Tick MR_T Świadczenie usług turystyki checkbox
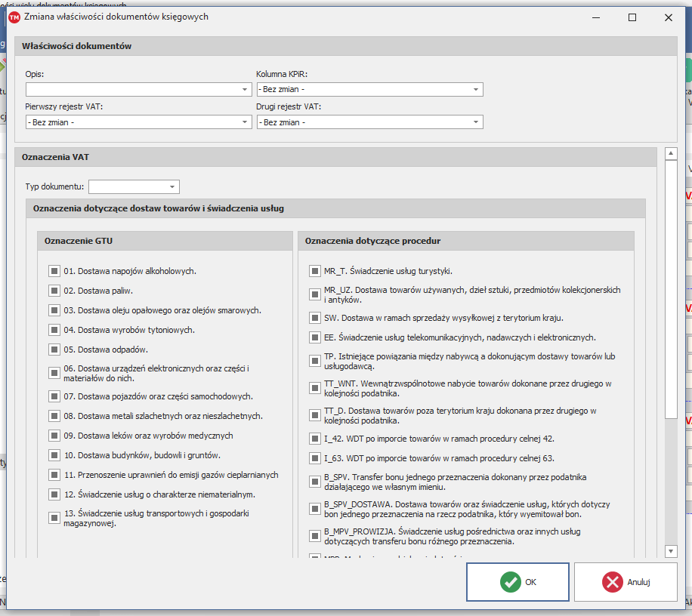This screenshot has width=692, height=616. tap(314, 271)
